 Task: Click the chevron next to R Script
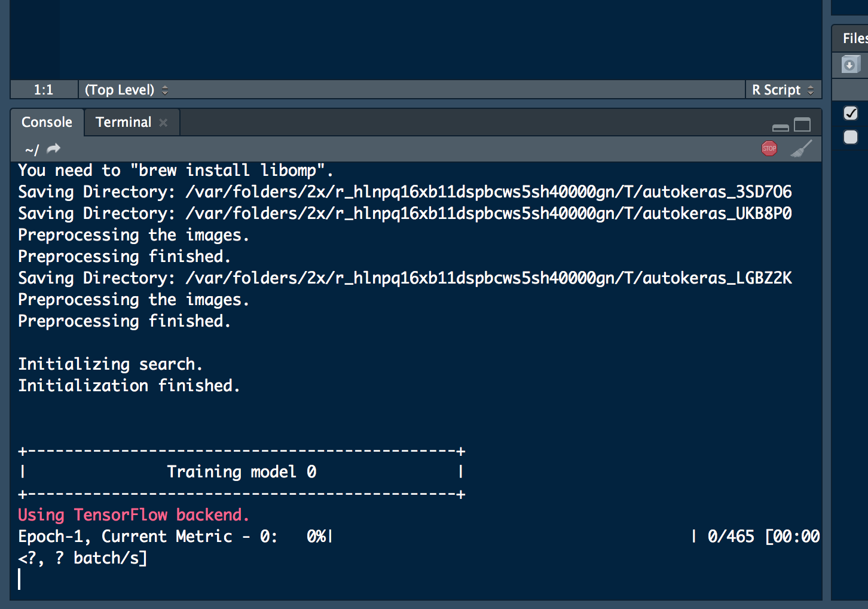[x=811, y=89]
